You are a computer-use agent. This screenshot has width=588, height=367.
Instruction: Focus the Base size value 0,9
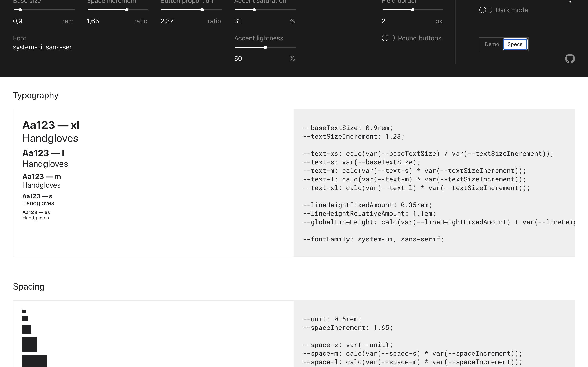pyautogui.click(x=18, y=21)
